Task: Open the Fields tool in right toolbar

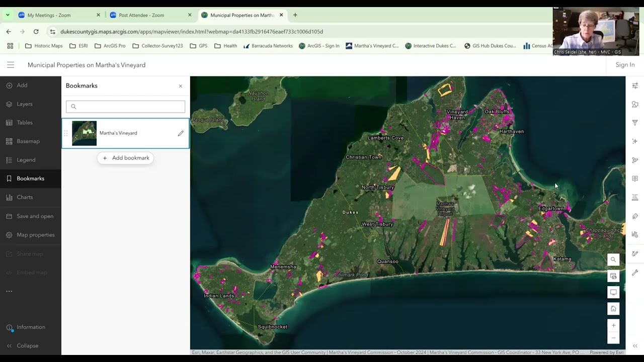Action: (635, 197)
